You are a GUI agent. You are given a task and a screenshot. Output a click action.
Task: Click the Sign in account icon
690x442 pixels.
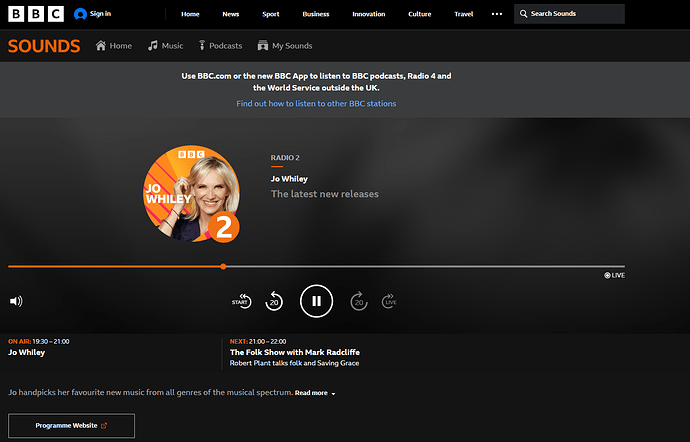[80, 14]
